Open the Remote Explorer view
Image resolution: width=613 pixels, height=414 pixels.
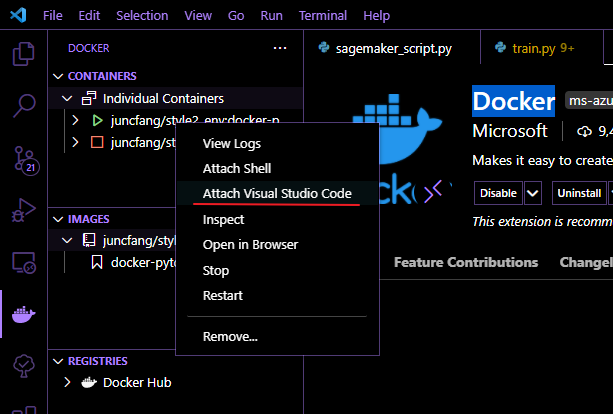(24, 262)
